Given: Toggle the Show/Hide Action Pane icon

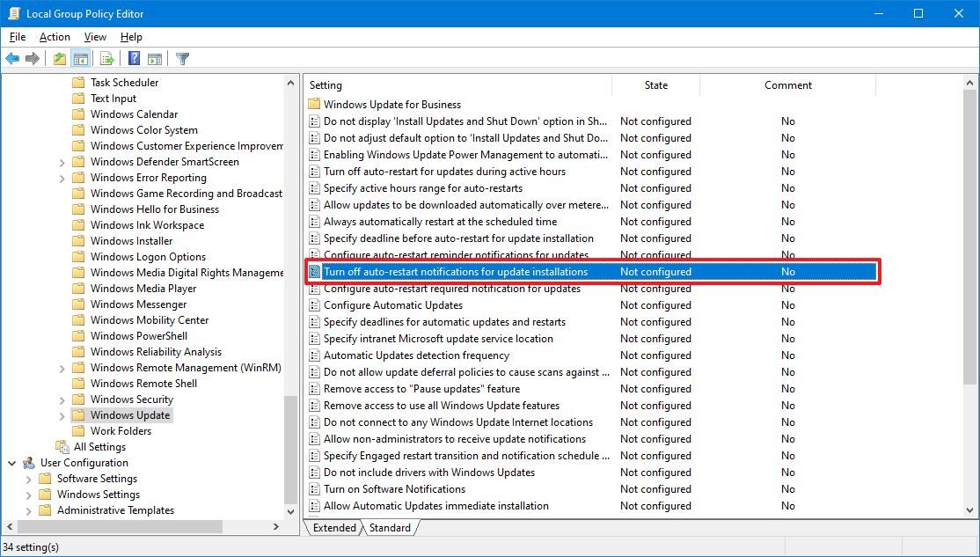Looking at the screenshot, I should coord(156,58).
